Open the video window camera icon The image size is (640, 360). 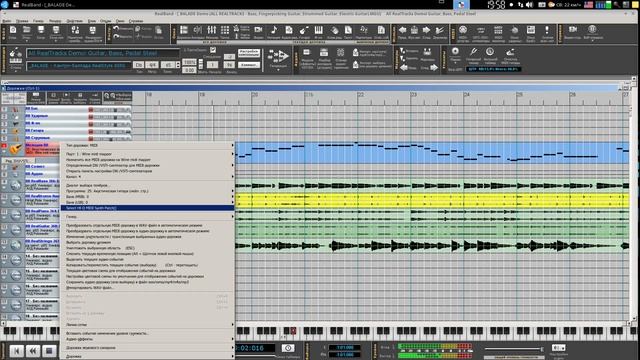click(258, 30)
